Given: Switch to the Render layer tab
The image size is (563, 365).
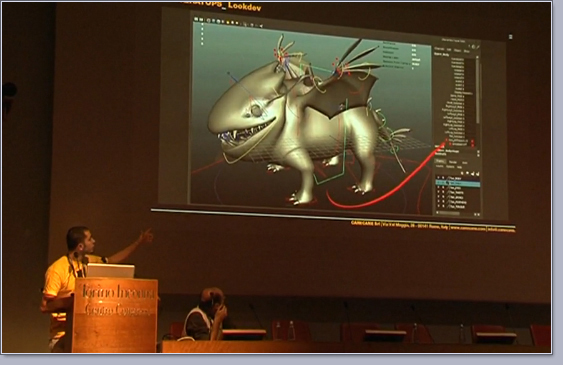Looking at the screenshot, I should (453, 162).
